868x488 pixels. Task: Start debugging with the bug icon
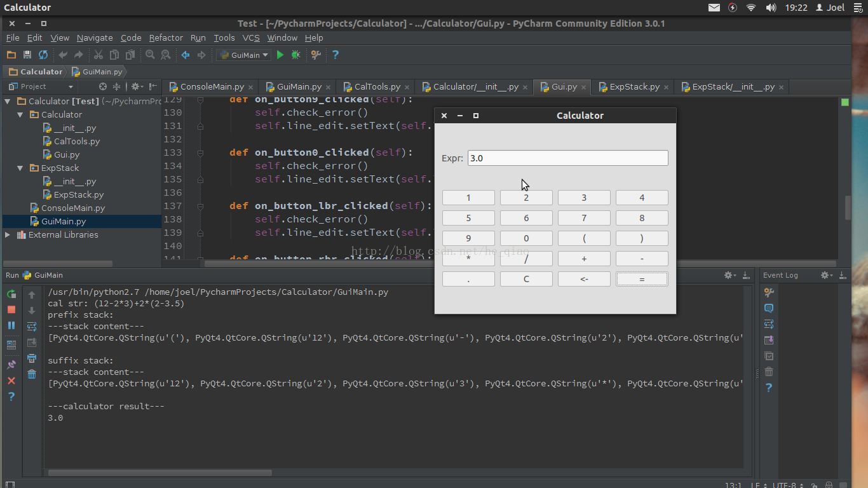(x=295, y=55)
